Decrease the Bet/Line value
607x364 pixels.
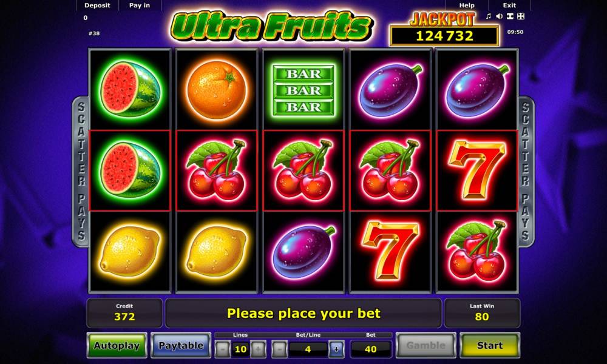tap(279, 349)
